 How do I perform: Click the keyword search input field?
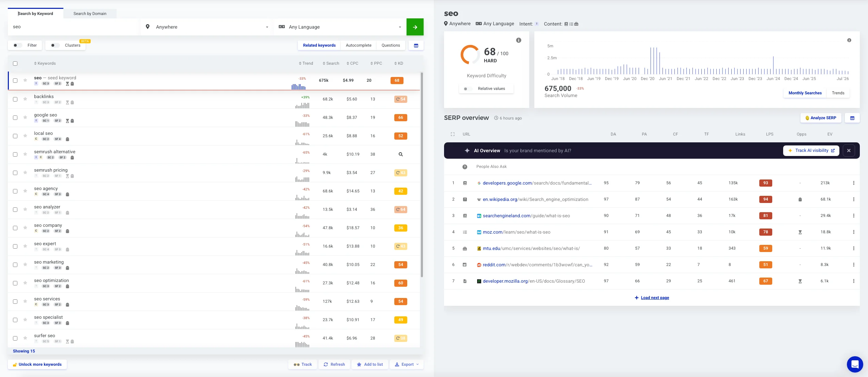(74, 27)
